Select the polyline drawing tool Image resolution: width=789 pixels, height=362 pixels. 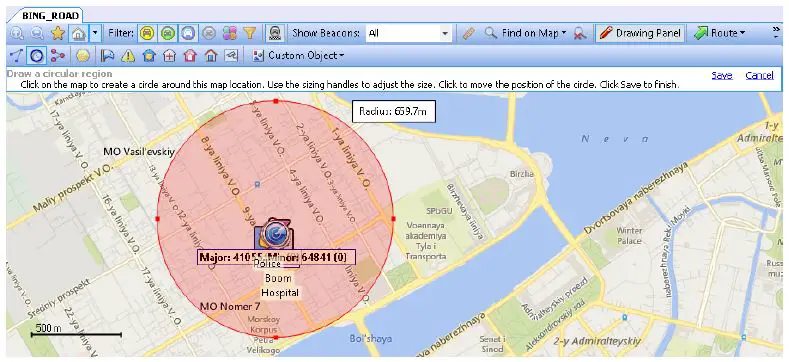(17, 55)
